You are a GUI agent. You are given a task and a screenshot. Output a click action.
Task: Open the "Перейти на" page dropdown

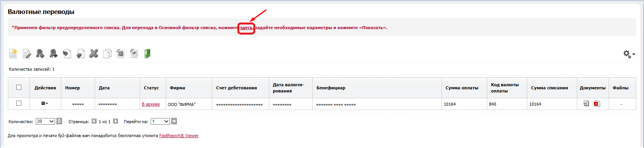[x=160, y=121]
